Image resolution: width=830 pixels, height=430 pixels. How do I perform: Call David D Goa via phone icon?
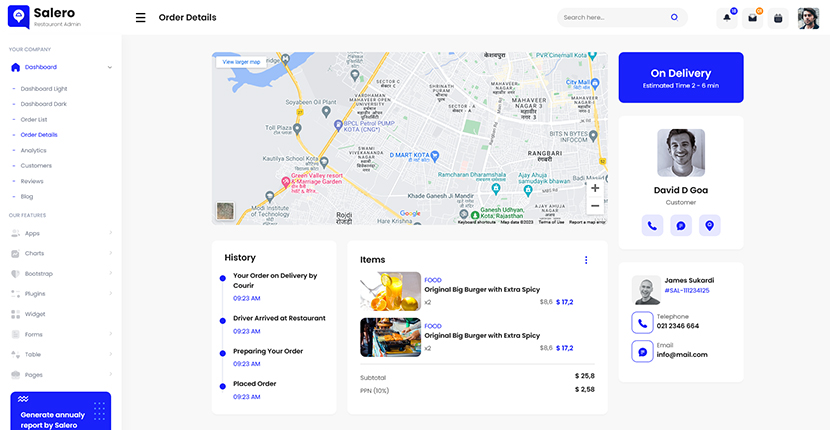[x=652, y=226]
